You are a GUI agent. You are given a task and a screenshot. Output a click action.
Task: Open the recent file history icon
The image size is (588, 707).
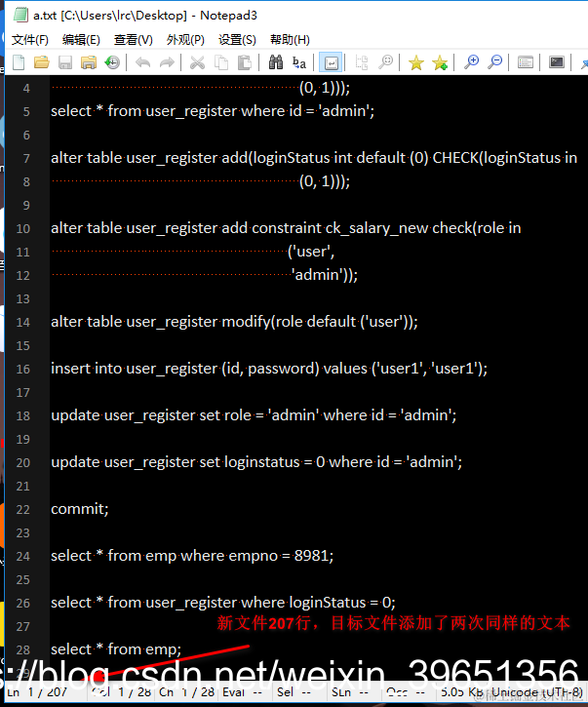coord(112,62)
